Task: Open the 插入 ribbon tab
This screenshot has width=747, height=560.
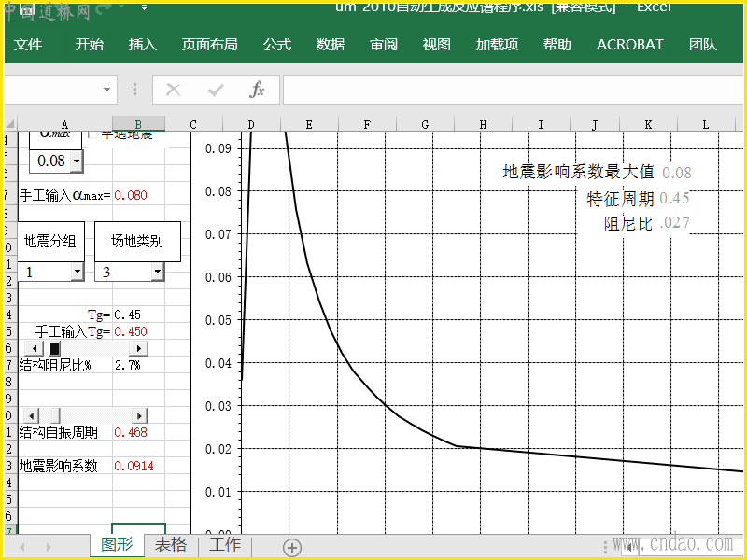Action: (143, 44)
